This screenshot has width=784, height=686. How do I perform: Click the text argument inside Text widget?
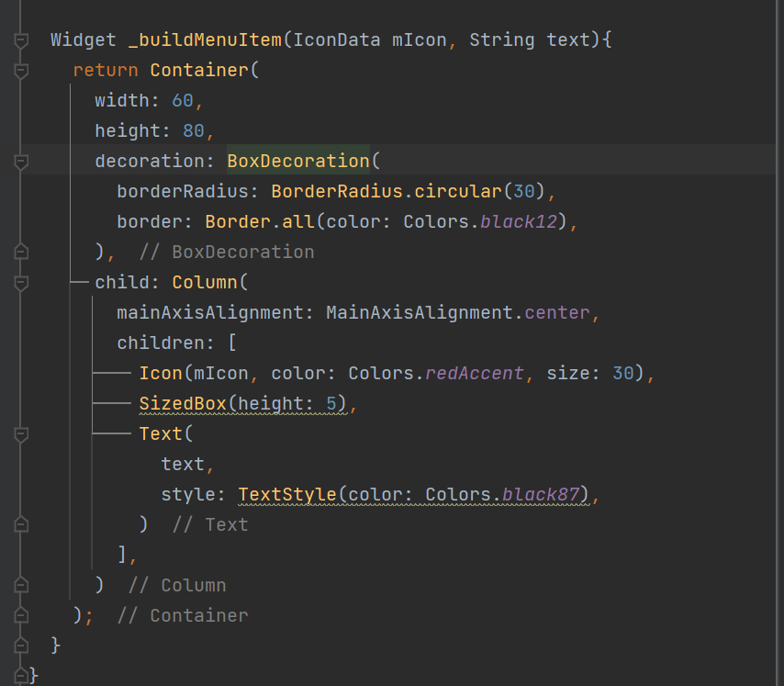(x=183, y=464)
